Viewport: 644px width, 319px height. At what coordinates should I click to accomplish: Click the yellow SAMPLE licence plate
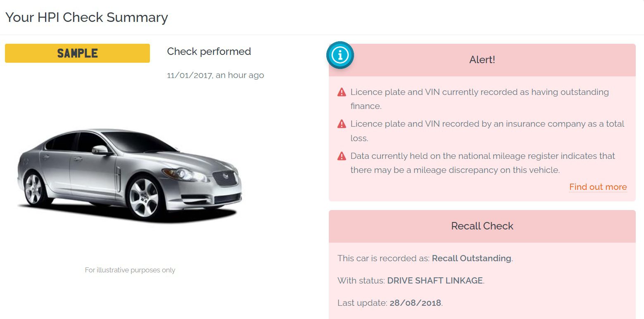click(77, 53)
